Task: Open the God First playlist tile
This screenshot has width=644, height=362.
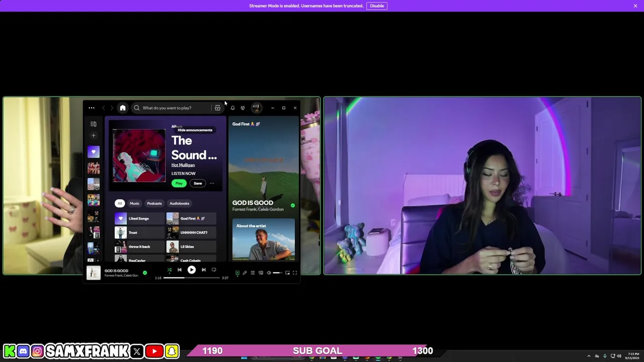Action: pos(192,218)
